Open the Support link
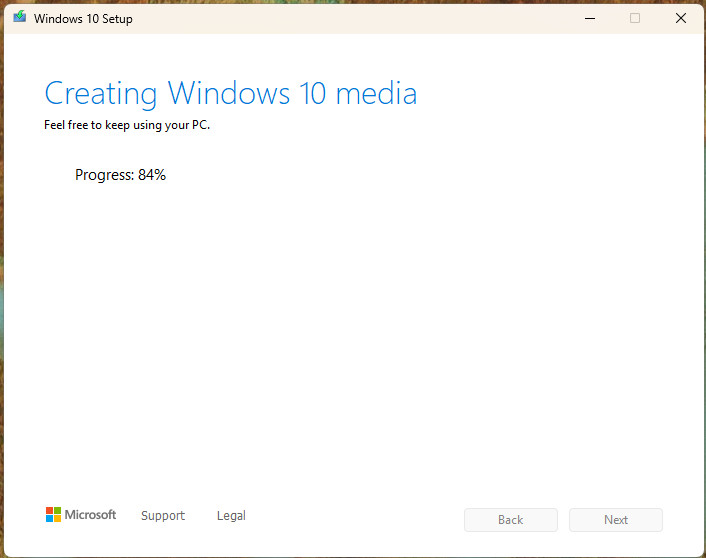The image size is (706, 558). pos(163,515)
